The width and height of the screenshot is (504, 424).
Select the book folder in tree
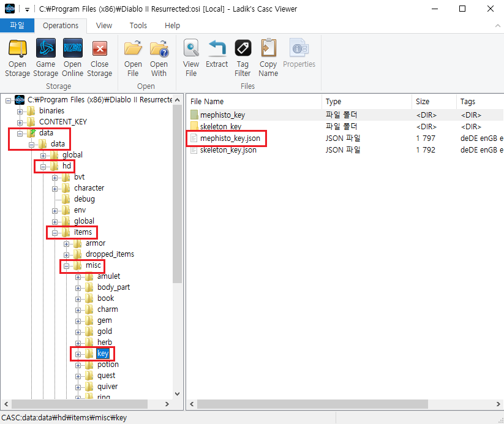pos(105,298)
